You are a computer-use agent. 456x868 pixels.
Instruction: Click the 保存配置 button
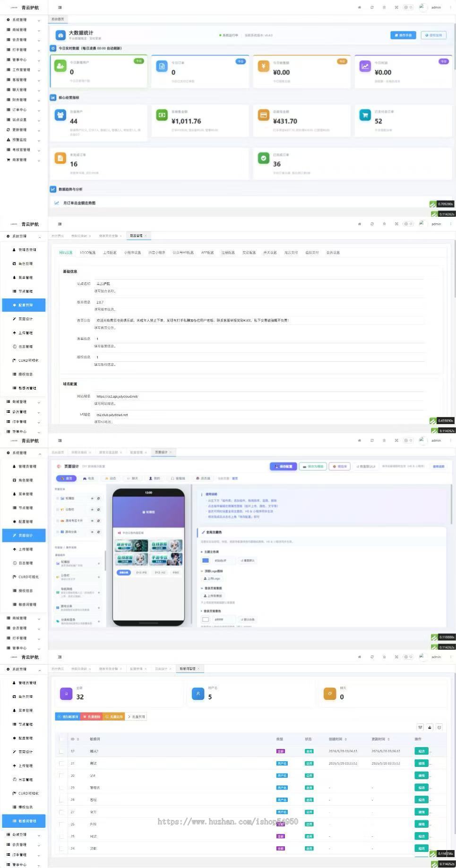point(283,467)
